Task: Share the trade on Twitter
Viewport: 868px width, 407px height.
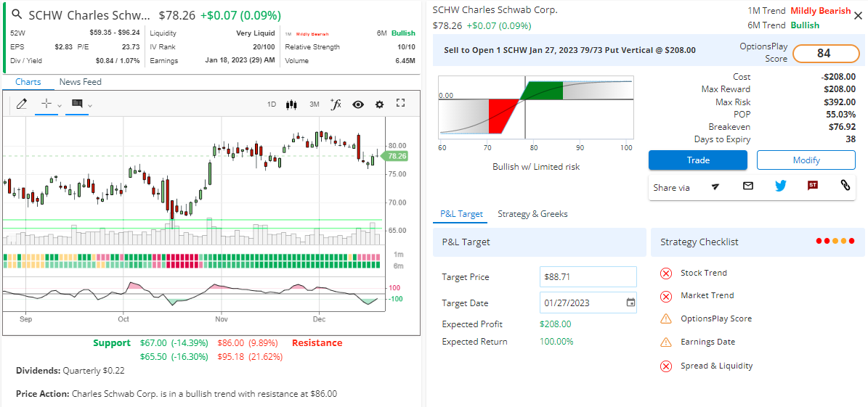Action: pyautogui.click(x=781, y=186)
